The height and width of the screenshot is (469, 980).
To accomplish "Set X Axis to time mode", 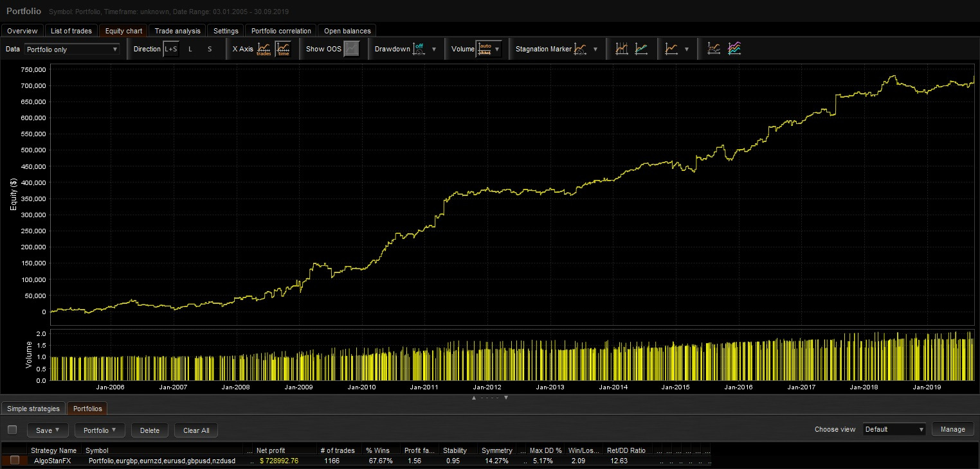I will pos(283,49).
